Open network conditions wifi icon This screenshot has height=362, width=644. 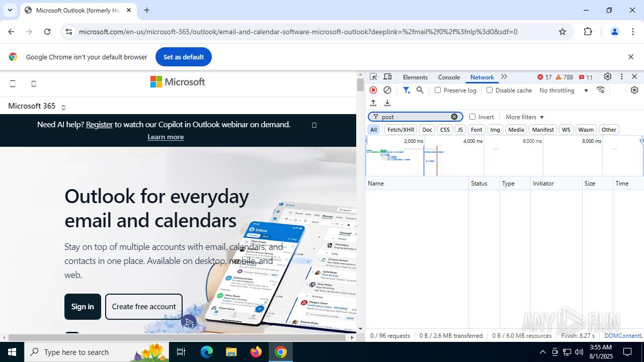tap(601, 90)
